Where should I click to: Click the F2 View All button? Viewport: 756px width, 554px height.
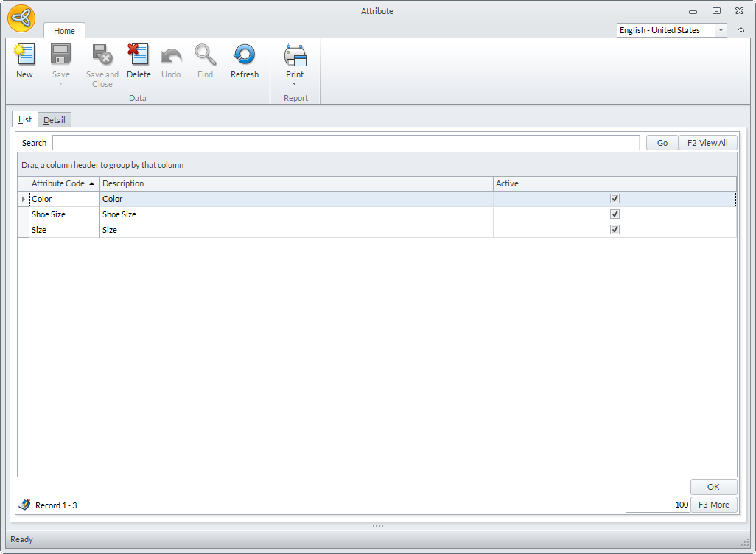(x=707, y=143)
